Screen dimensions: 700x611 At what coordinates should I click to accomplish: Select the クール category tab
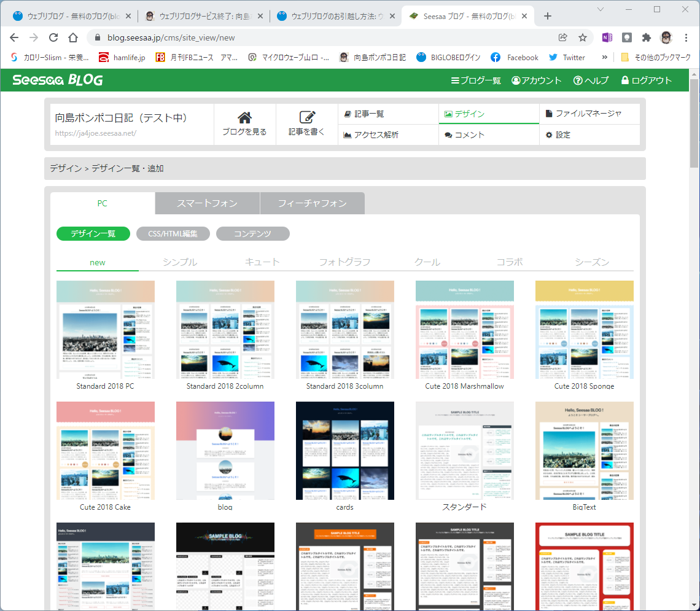tap(427, 262)
